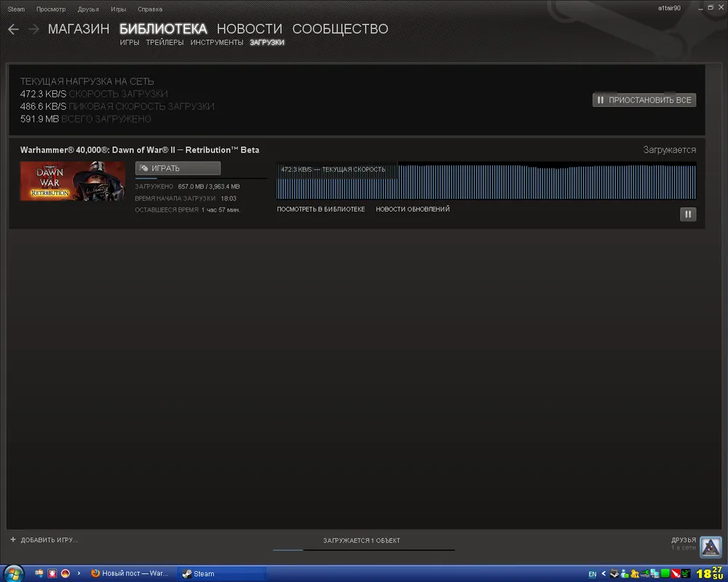This screenshot has height=582, width=728.
Task: Open the Игры menu
Action: 119,9
